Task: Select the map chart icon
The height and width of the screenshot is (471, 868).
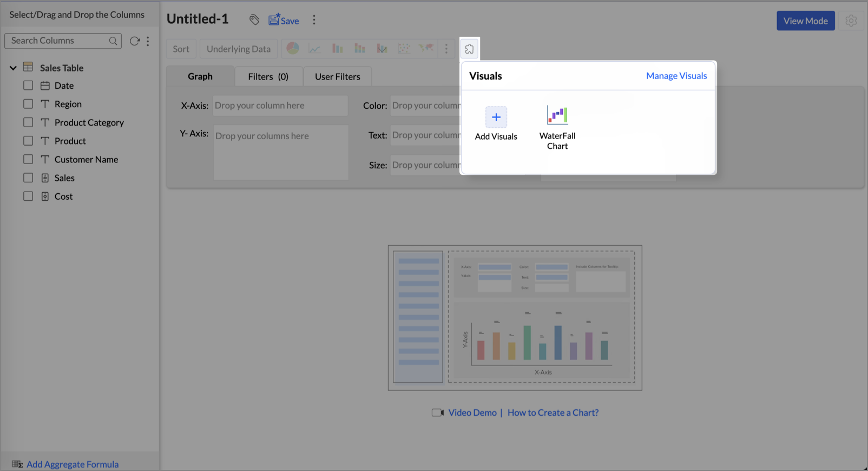Action: pos(426,49)
